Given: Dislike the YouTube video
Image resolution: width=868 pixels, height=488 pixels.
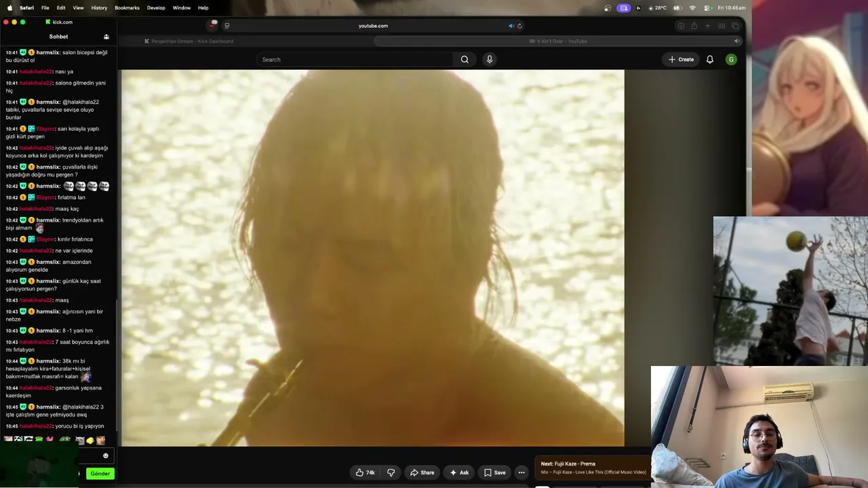Looking at the screenshot, I should click(391, 472).
